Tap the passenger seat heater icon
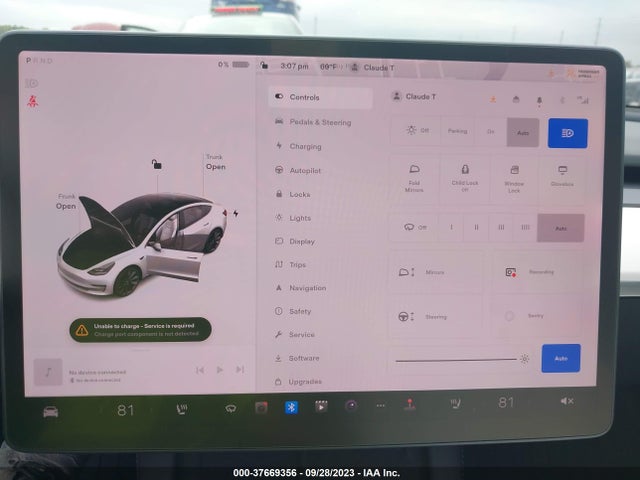This screenshot has width=640, height=480. pos(456,404)
